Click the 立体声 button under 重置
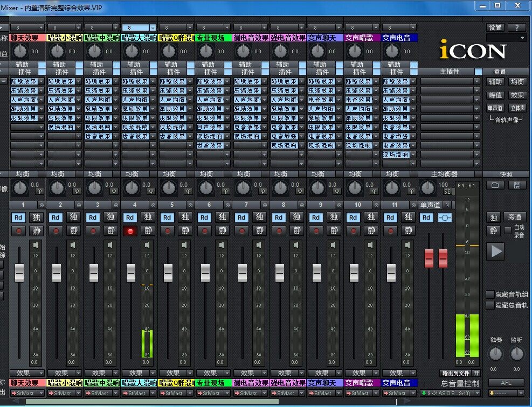The height and width of the screenshot is (407, 532). 517,108
